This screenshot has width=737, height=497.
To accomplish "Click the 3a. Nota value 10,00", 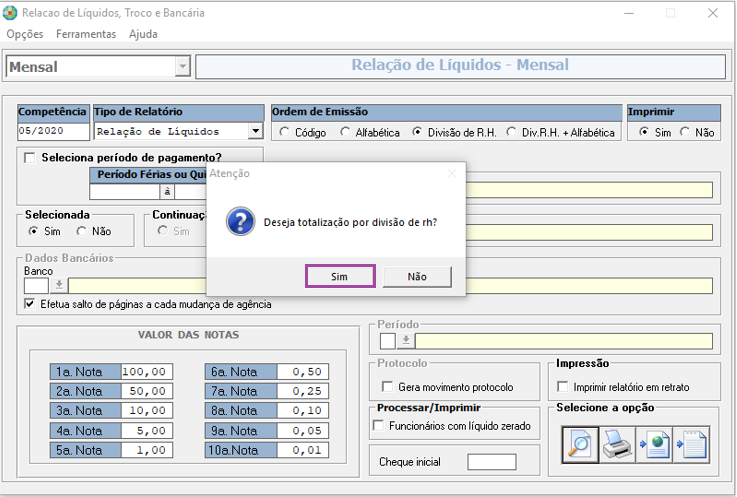I will (x=147, y=410).
